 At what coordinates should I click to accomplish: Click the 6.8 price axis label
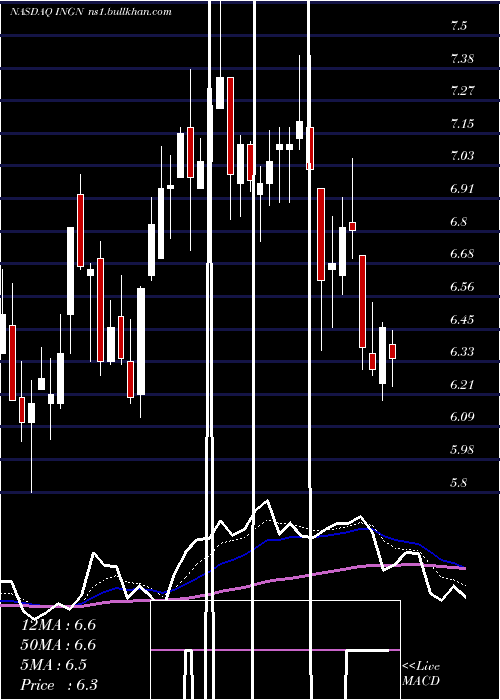pyautogui.click(x=459, y=221)
